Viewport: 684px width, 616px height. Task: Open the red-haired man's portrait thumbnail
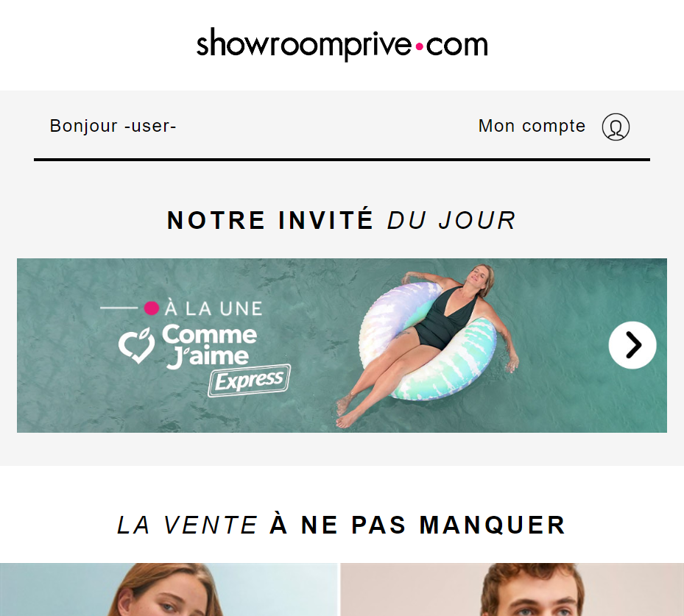(512, 590)
